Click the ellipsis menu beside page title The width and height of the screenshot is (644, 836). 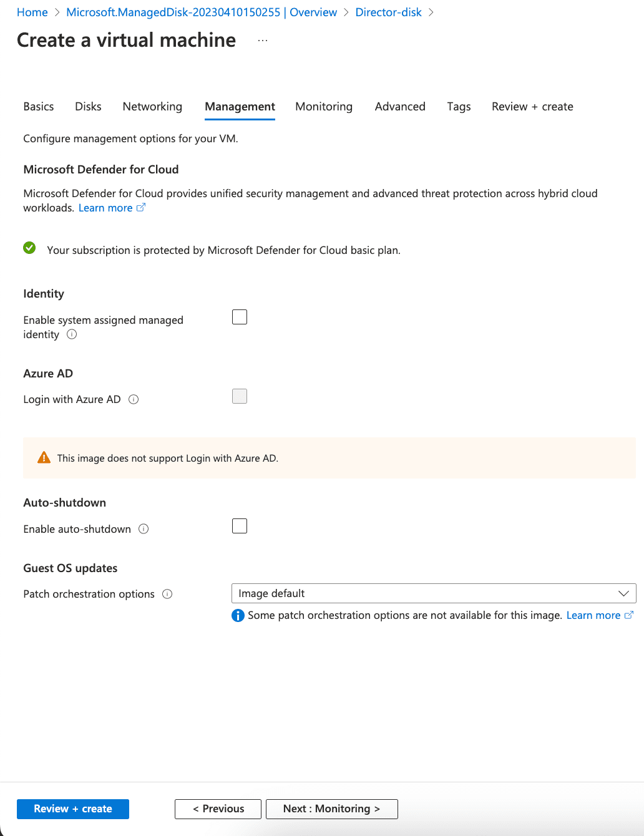coord(263,41)
